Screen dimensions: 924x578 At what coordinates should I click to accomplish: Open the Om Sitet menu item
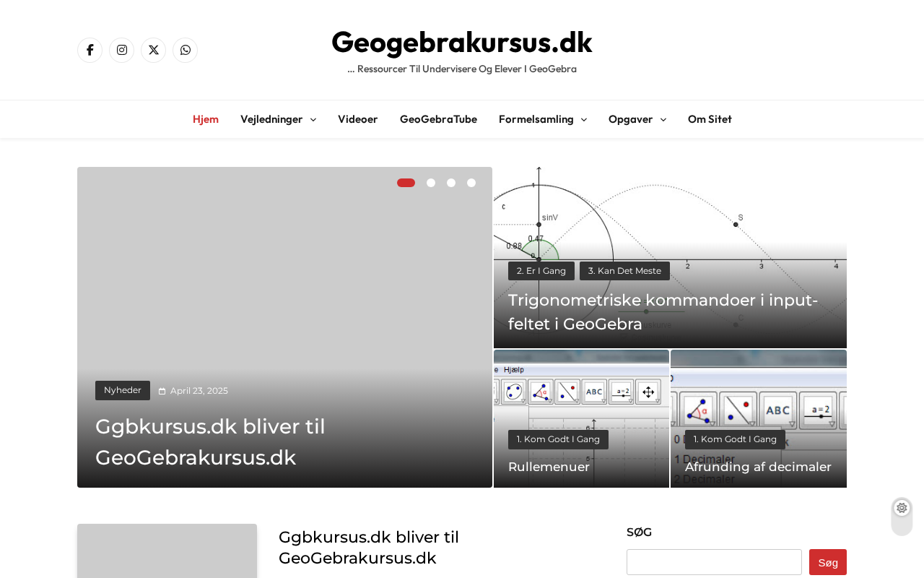710,119
